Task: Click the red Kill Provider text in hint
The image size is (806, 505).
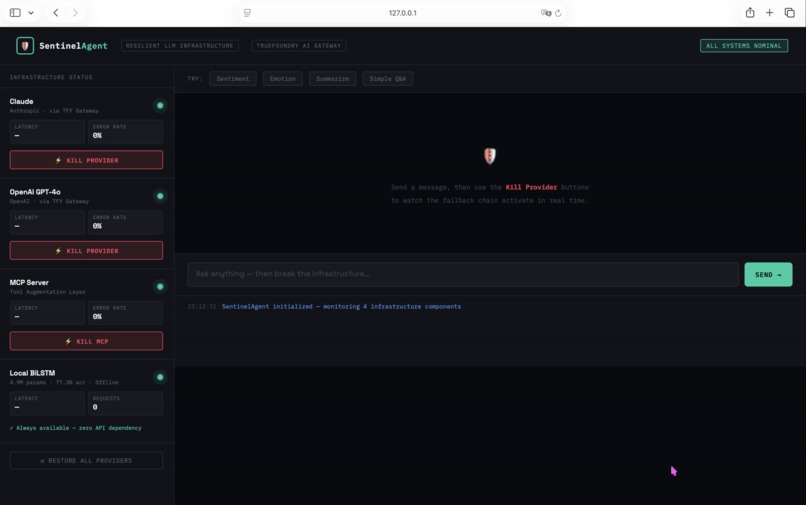Action: [x=531, y=187]
